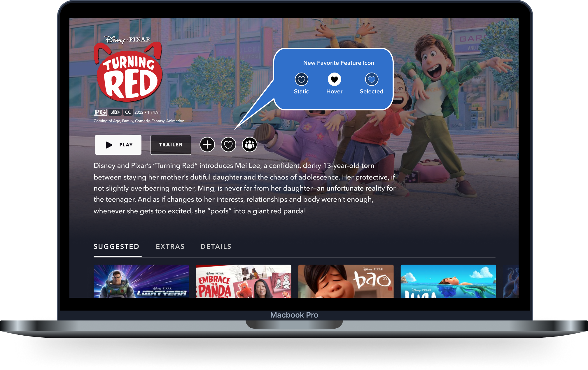Viewport: 588px width, 370px height.
Task: Switch to the Suggested tab
Action: point(116,246)
